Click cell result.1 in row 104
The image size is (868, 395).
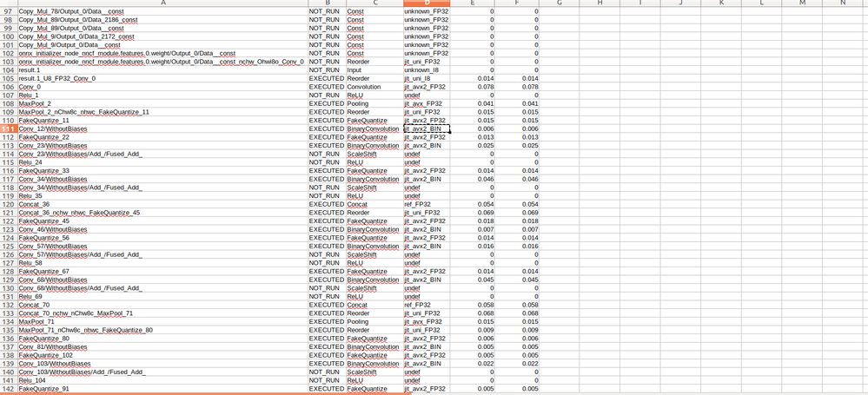click(x=162, y=70)
